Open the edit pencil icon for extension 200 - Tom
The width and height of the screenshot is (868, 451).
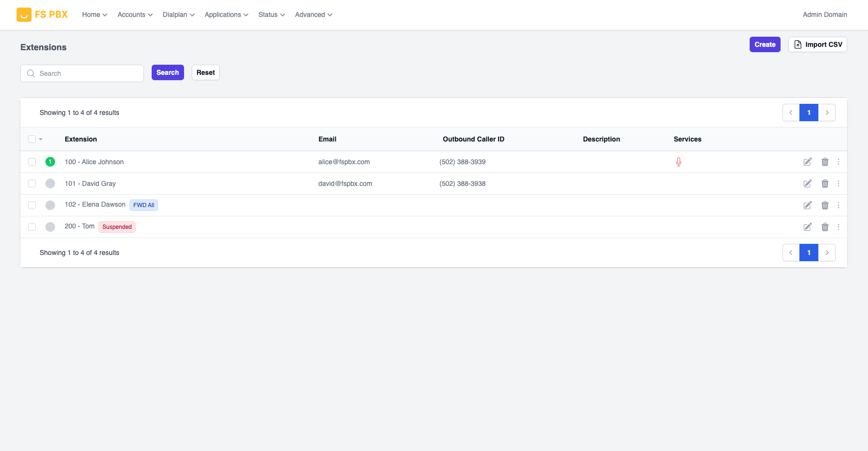click(x=807, y=226)
